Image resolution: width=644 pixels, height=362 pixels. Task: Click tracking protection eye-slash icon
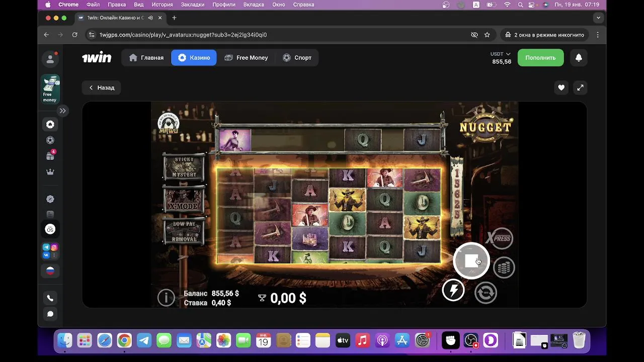pyautogui.click(x=474, y=35)
